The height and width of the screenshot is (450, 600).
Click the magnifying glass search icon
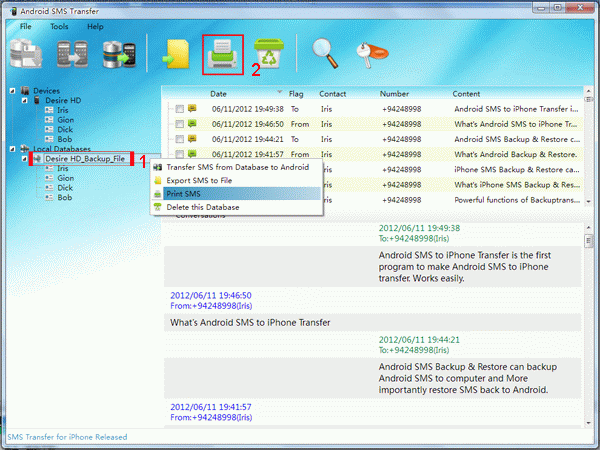coord(325,53)
